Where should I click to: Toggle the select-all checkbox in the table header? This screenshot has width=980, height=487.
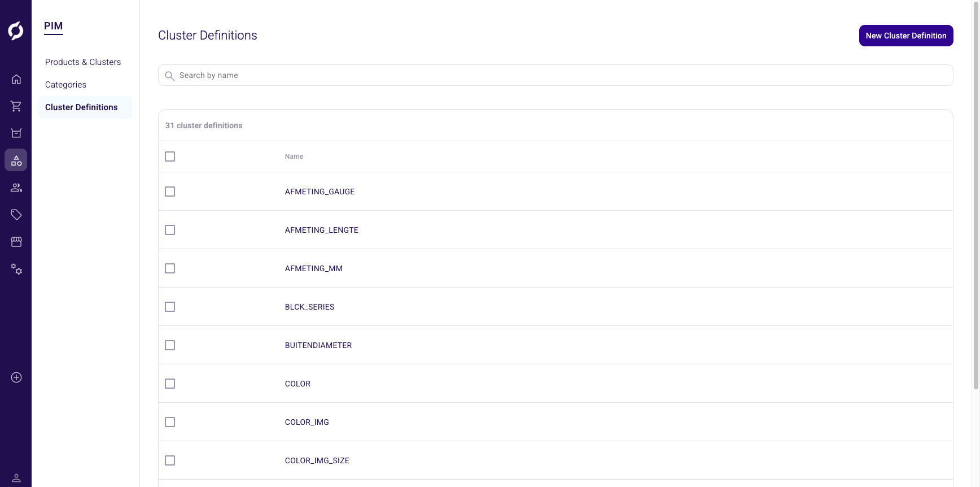pos(170,156)
